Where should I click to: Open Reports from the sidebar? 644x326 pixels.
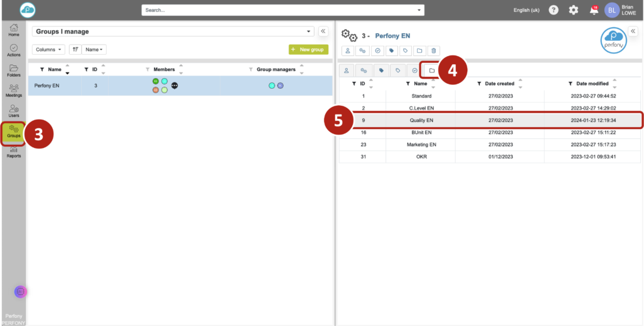click(13, 152)
